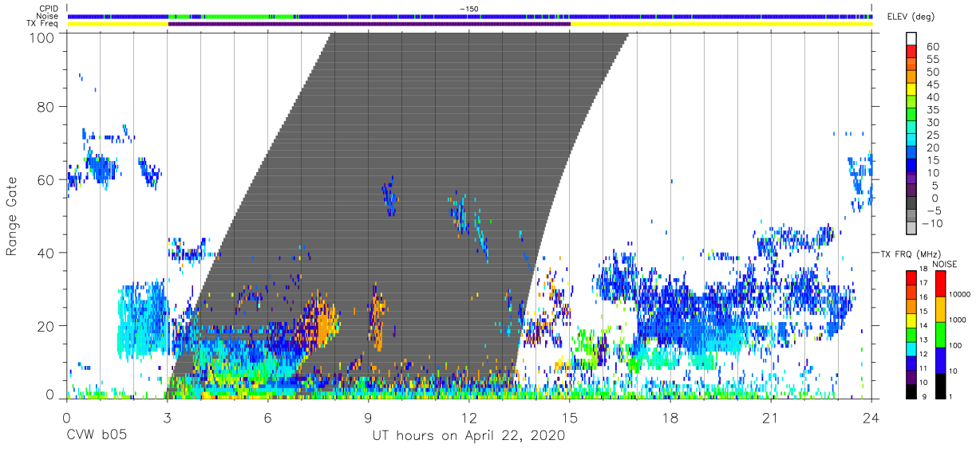Click the 50 label on elevation colorbar
Image resolution: width=980 pixels, height=452 pixels.
(932, 72)
